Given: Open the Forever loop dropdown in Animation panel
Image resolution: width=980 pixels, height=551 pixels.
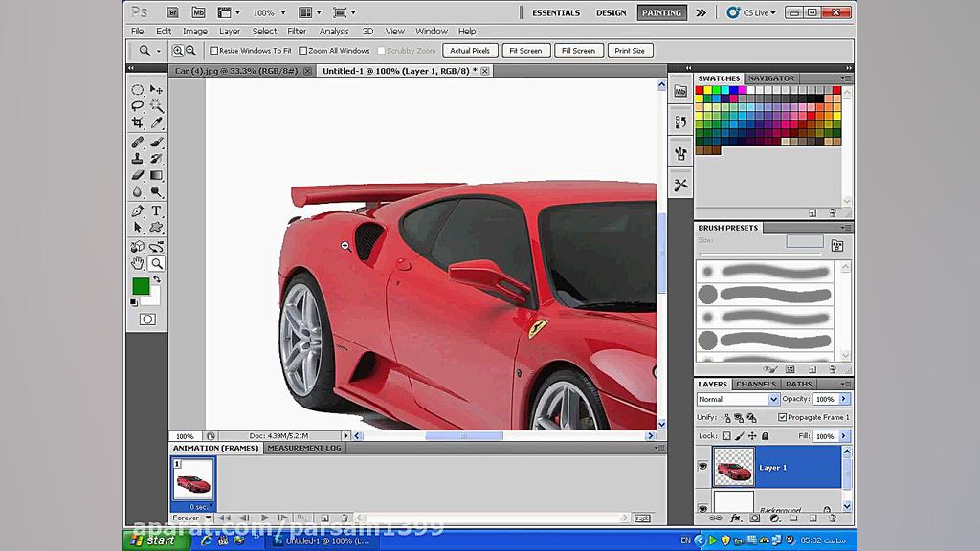Looking at the screenshot, I should point(191,518).
